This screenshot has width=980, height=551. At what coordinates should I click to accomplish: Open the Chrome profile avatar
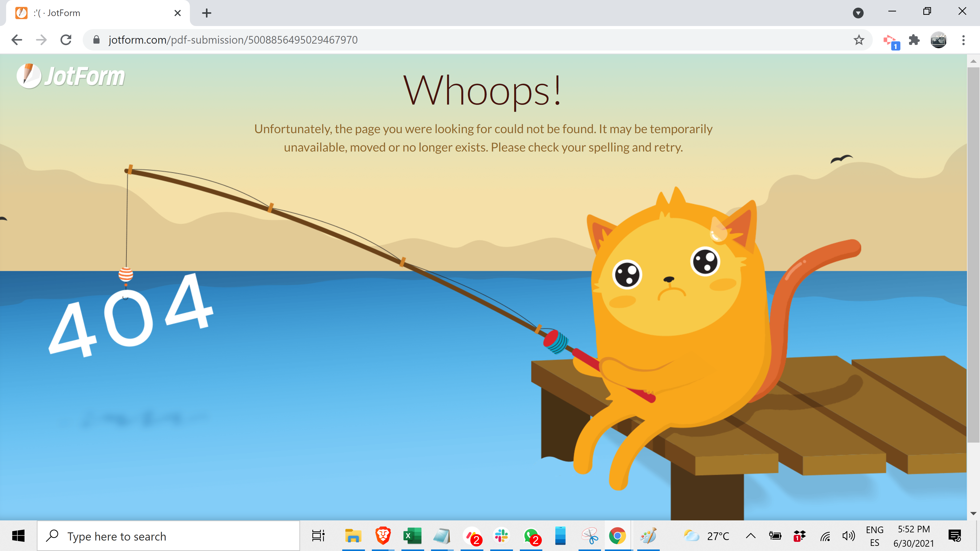click(938, 40)
